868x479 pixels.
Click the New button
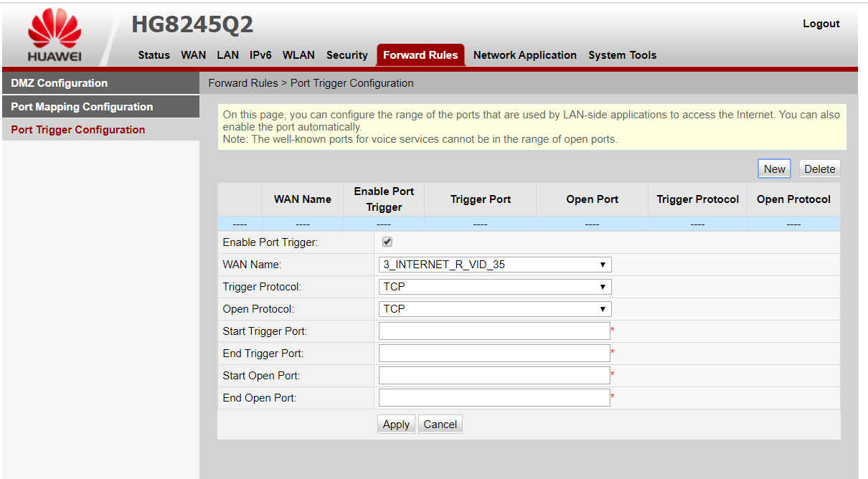pos(774,169)
